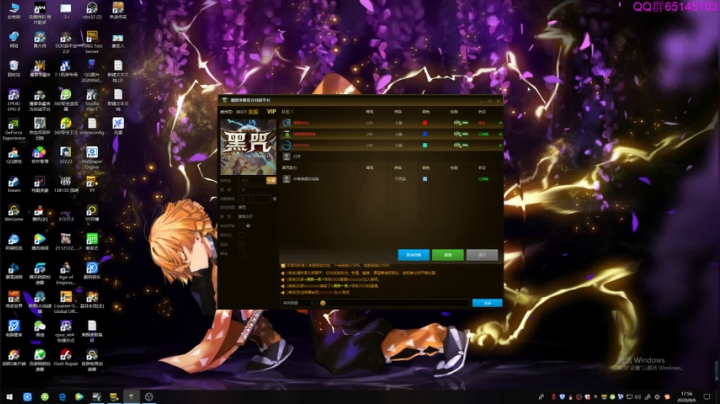Open the Flash Repair desktop shortcut
The image size is (720, 404).
(66, 357)
